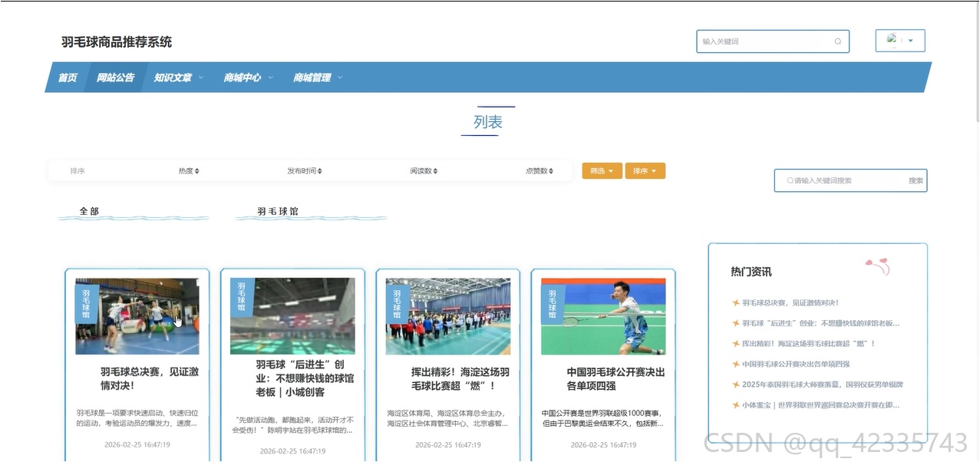The height and width of the screenshot is (462, 980).
Task: Toggle the sort arrows beside 阅读数
Action: coord(436,171)
